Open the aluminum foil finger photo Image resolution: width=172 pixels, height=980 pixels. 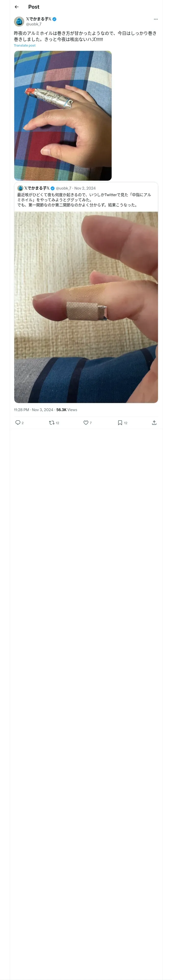click(x=63, y=116)
